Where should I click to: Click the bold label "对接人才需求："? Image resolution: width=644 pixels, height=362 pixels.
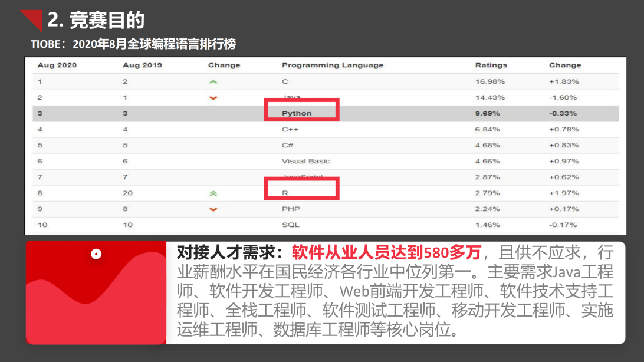tap(231, 253)
